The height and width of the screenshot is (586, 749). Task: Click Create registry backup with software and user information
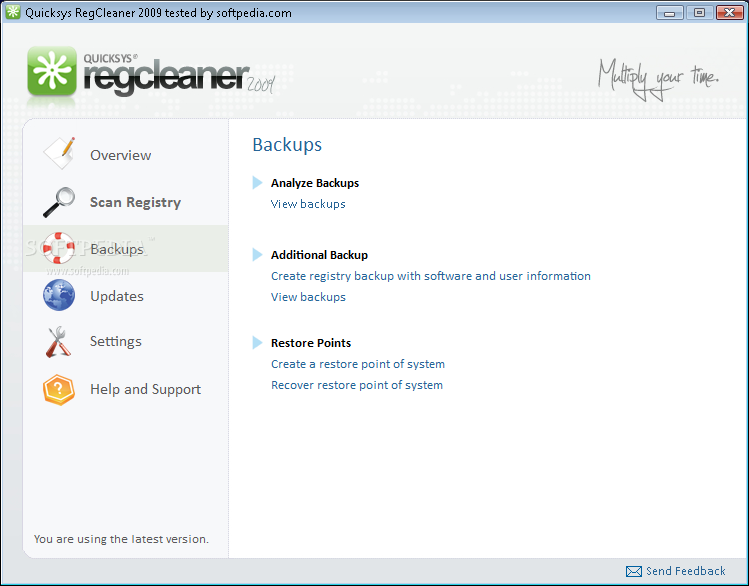click(431, 276)
